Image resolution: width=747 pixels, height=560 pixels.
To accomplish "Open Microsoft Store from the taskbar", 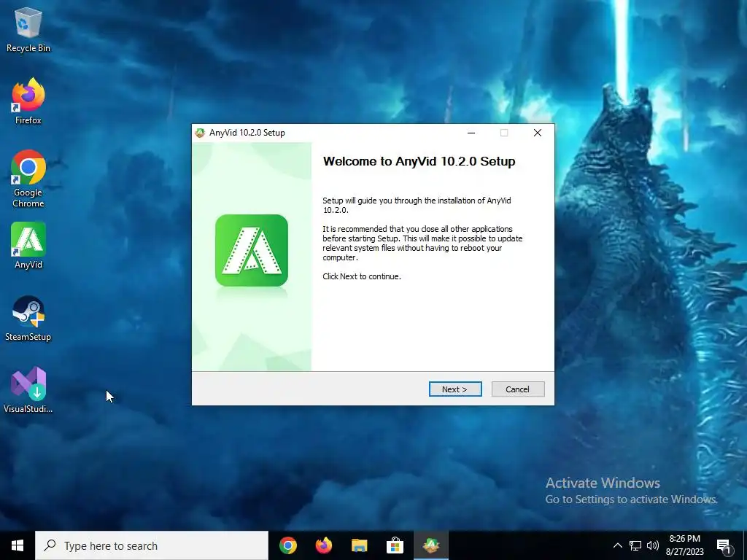I will pos(395,545).
